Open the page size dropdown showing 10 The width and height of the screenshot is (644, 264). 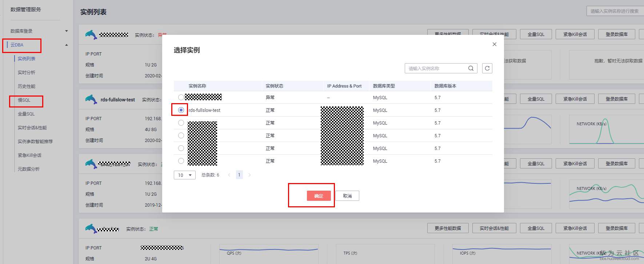click(x=185, y=175)
